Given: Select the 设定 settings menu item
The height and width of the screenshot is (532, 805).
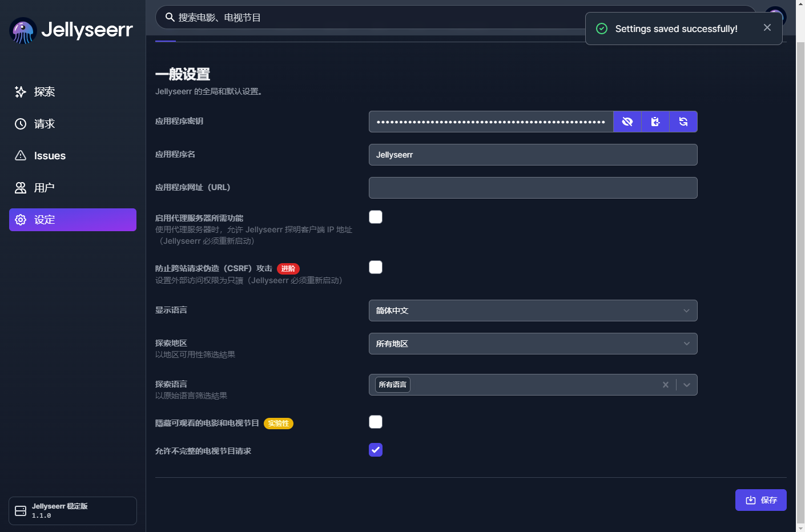Looking at the screenshot, I should 73,220.
